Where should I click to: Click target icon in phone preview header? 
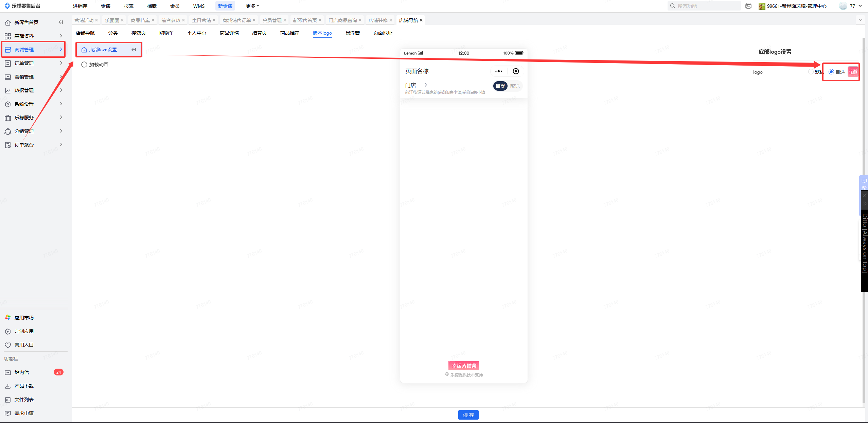516,71
